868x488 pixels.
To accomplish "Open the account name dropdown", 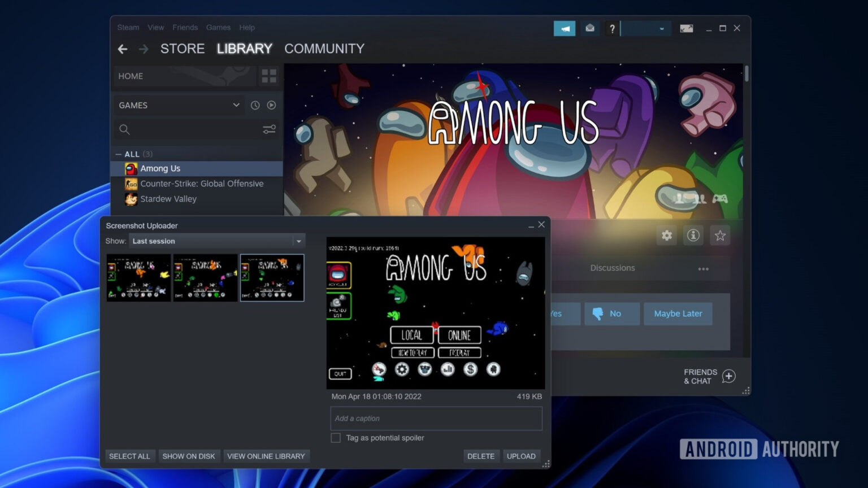I will click(646, 28).
